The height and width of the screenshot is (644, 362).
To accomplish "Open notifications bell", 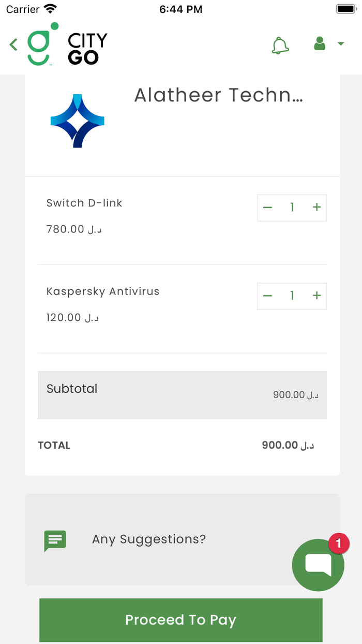I will tap(280, 46).
